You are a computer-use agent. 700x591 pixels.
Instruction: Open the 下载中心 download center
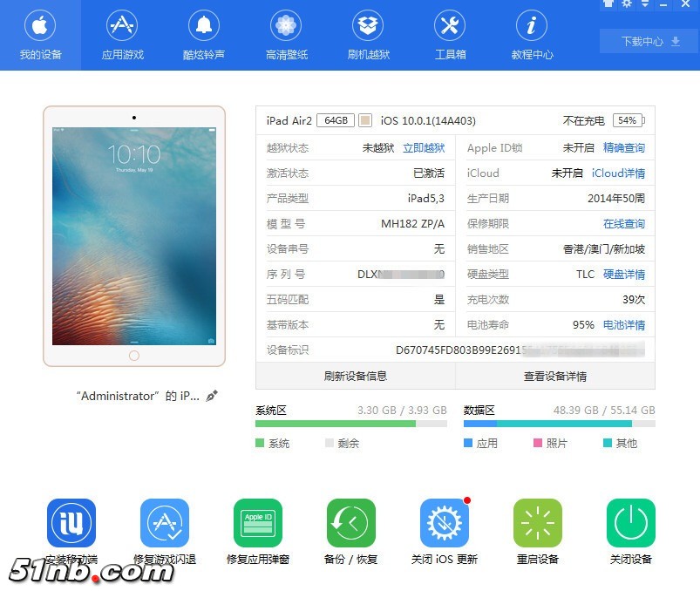point(650,42)
